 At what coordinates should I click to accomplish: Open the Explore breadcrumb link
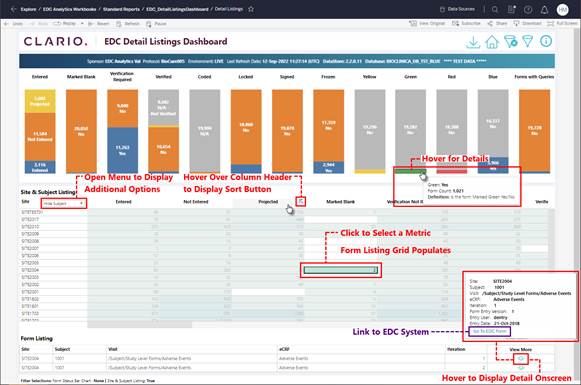29,9
